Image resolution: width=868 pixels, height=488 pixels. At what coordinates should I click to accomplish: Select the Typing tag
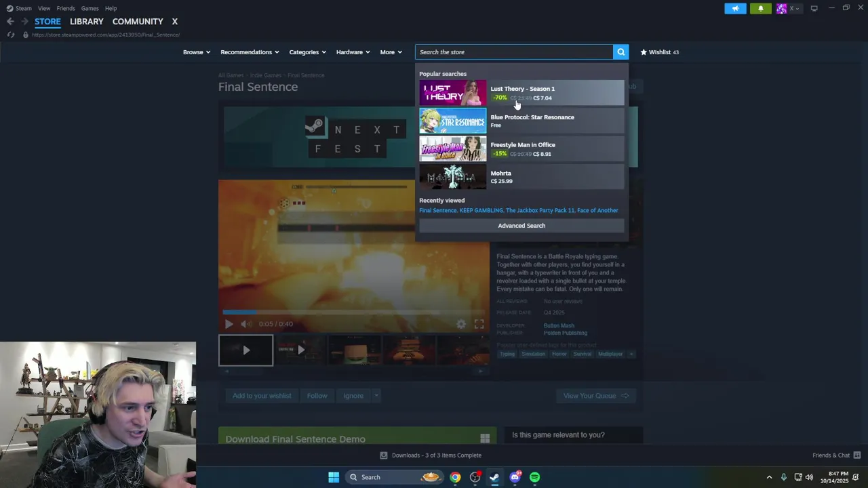pyautogui.click(x=507, y=354)
